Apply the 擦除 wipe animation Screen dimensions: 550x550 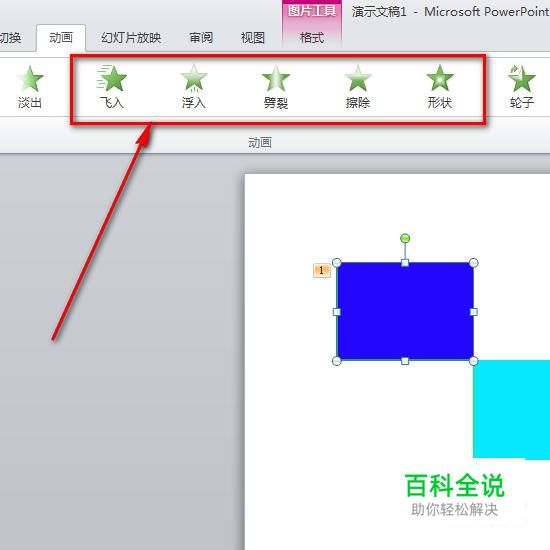358,87
